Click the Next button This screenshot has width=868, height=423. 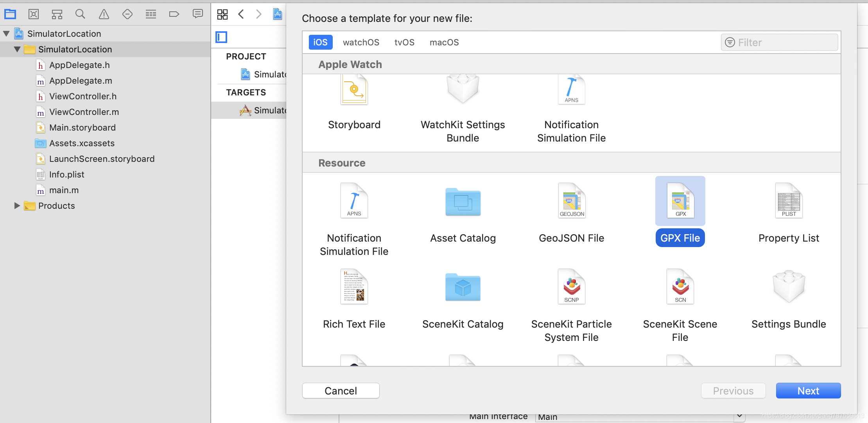pos(808,391)
